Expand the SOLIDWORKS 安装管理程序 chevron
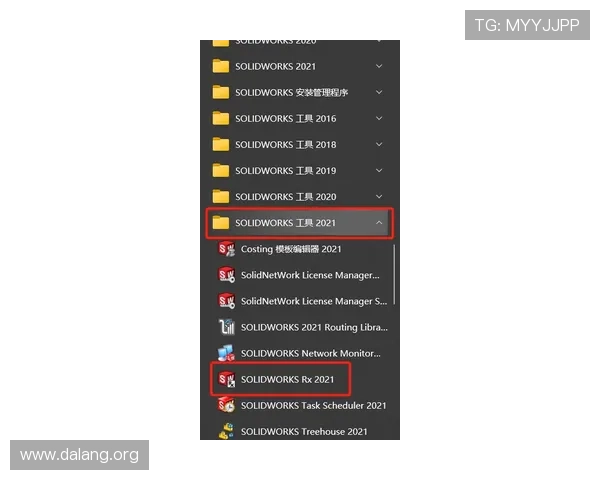This screenshot has width=600, height=480. click(x=378, y=92)
